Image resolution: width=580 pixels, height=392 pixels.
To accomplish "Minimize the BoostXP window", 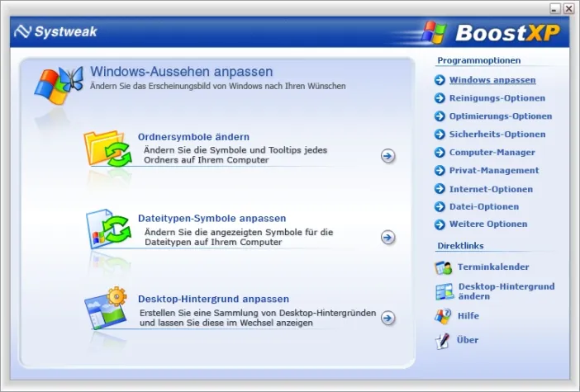I will [x=555, y=9].
